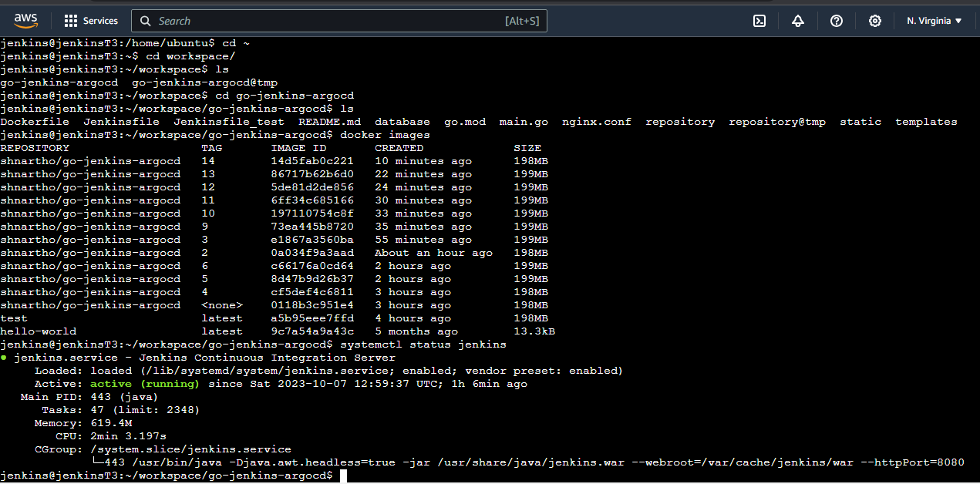The width and height of the screenshot is (980, 484).
Task: Open the AWS console home logo
Action: click(x=26, y=21)
